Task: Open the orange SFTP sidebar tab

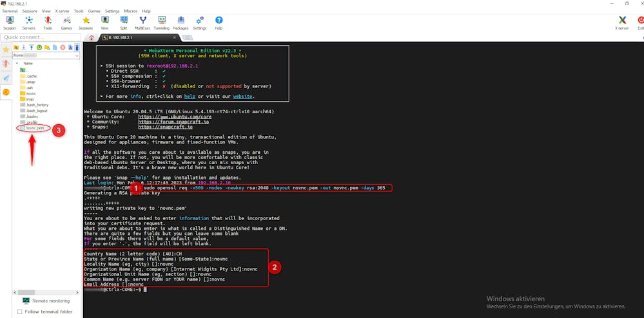Action: pyautogui.click(x=6, y=92)
